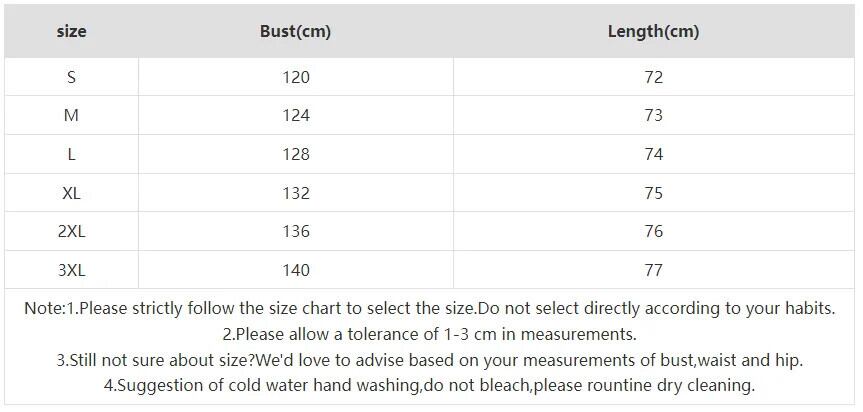The width and height of the screenshot is (863, 412).
Task: Select the 2XL size cell
Action: [71, 231]
